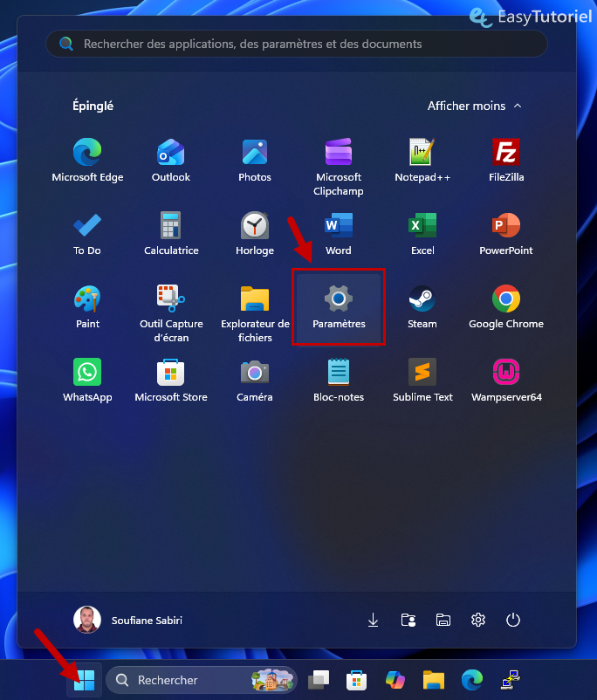Open Settings gear in Start footer

coord(477,620)
